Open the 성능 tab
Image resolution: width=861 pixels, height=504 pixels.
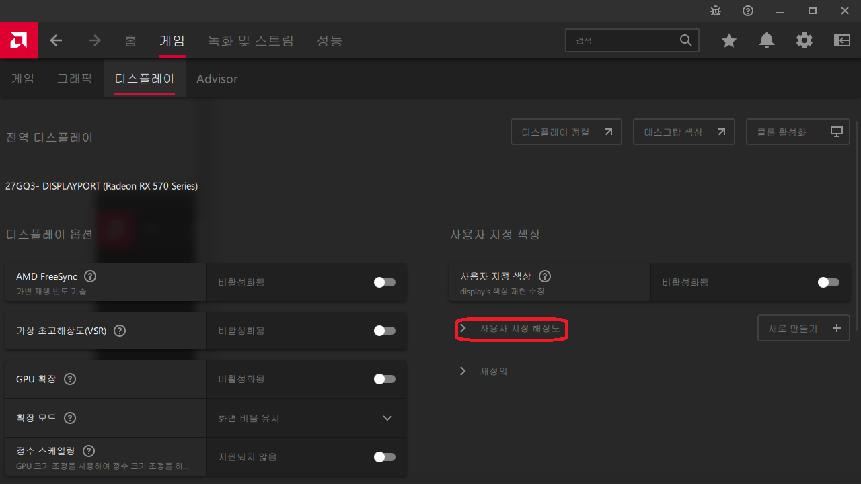(x=330, y=40)
